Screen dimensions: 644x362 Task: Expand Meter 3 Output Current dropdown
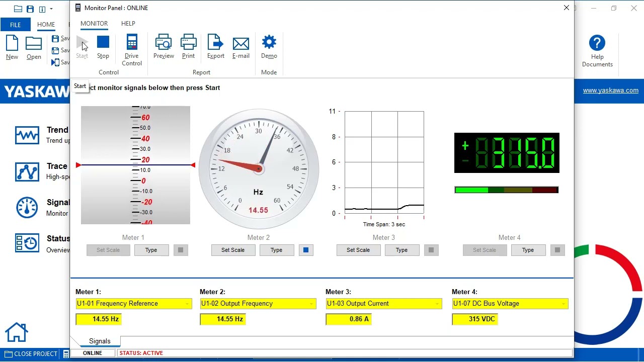pos(437,304)
